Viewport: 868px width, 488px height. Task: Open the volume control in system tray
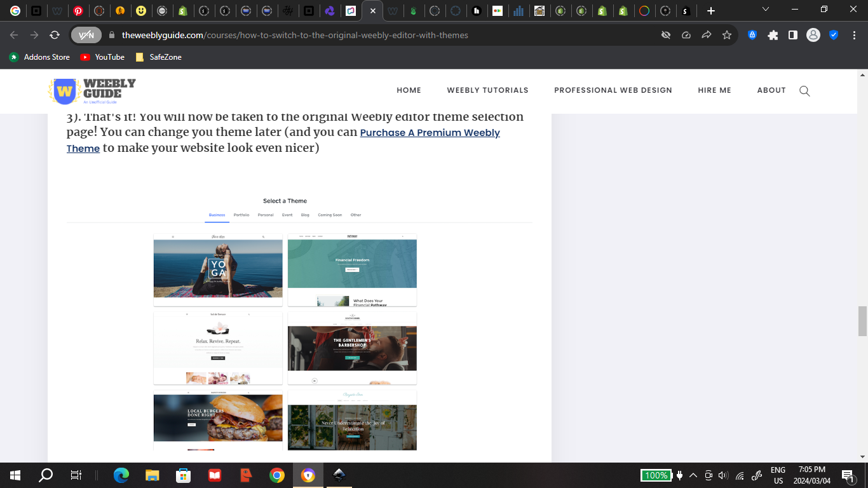pos(723,475)
